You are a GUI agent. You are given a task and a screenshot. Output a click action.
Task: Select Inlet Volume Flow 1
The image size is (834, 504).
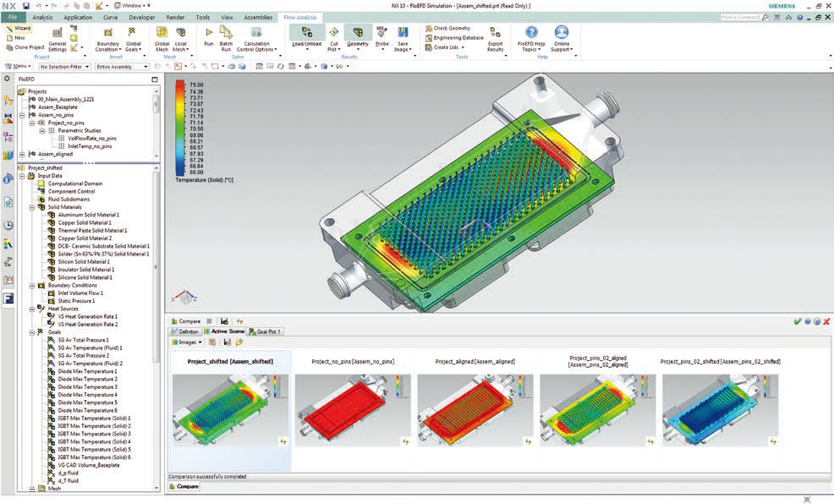[80, 293]
